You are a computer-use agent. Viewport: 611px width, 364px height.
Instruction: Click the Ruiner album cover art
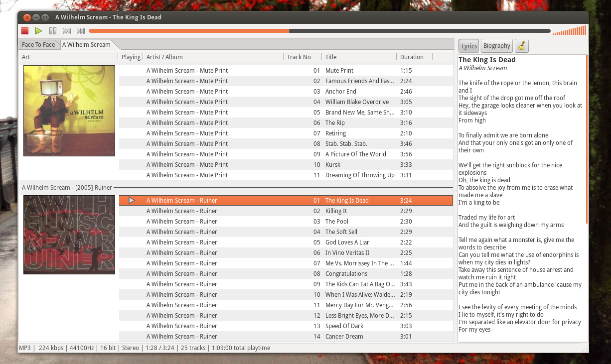(69, 235)
